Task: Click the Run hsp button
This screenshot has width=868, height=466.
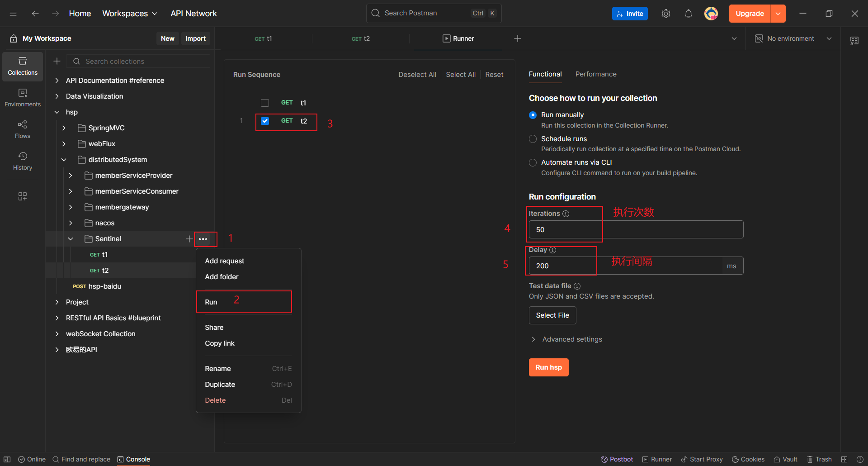Action: 548,367
